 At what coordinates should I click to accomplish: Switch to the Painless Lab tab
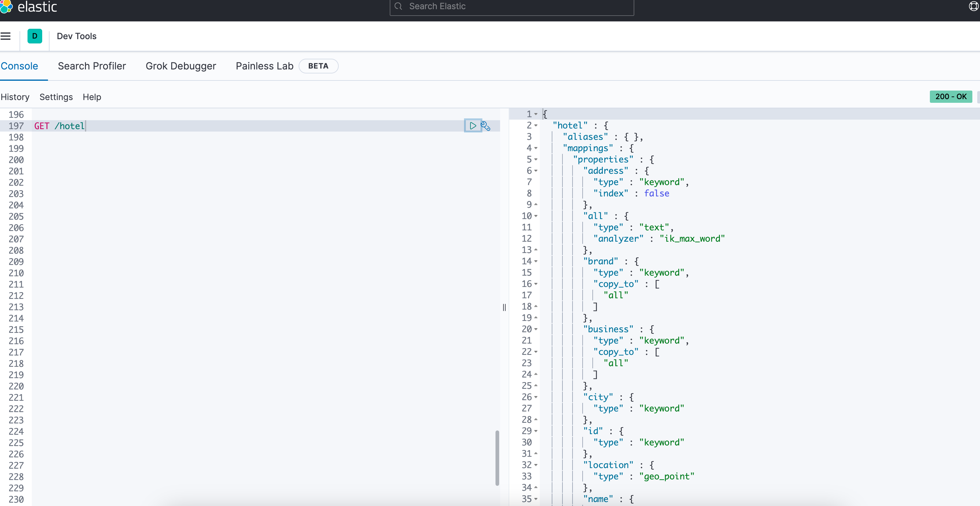click(264, 66)
